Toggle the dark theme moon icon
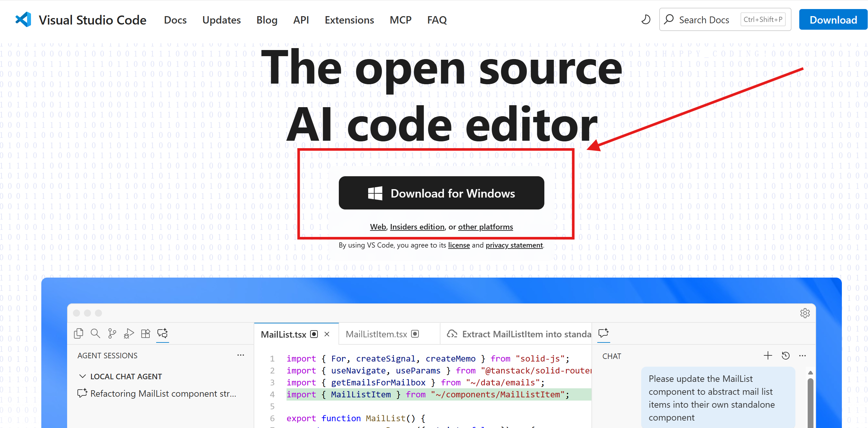Screen dimensions: 868x428 coord(646,20)
